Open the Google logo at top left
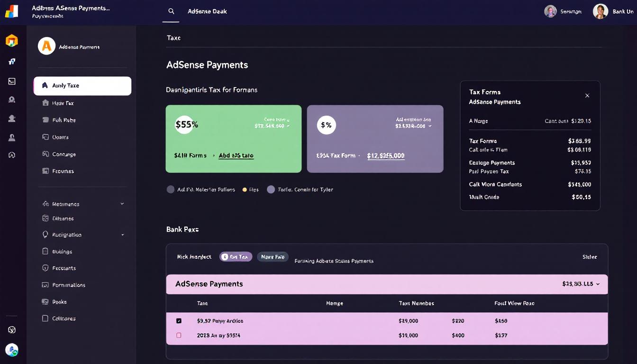 pyautogui.click(x=12, y=11)
